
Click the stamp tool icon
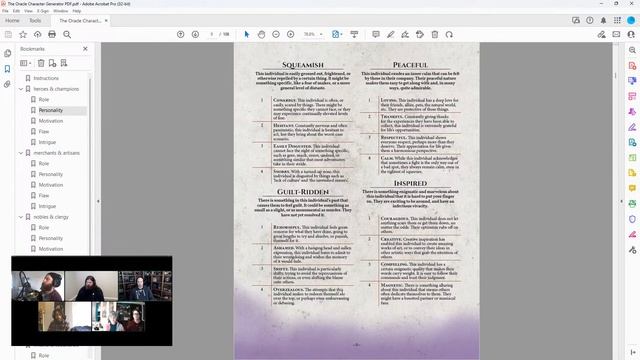coord(420,34)
